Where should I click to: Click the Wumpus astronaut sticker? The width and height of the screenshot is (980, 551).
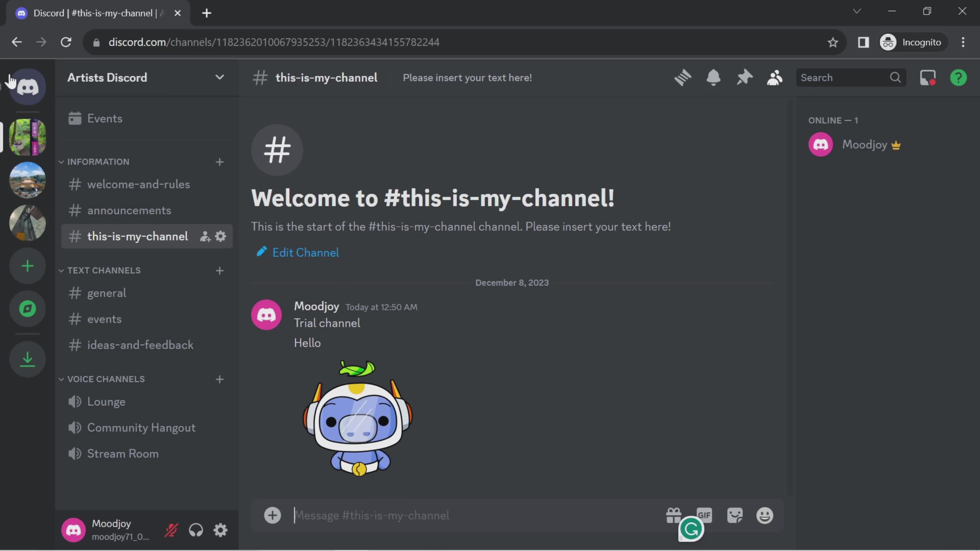coord(357,418)
